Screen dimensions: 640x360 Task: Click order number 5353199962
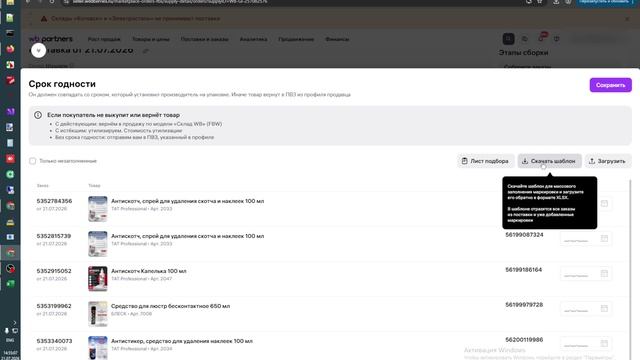tap(54, 306)
